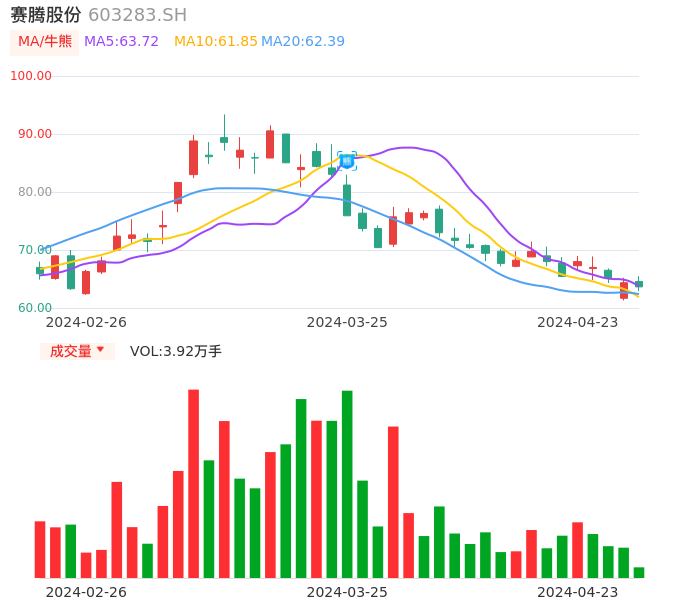
Task: Click the 100.00 price axis label
Action: 31,76
